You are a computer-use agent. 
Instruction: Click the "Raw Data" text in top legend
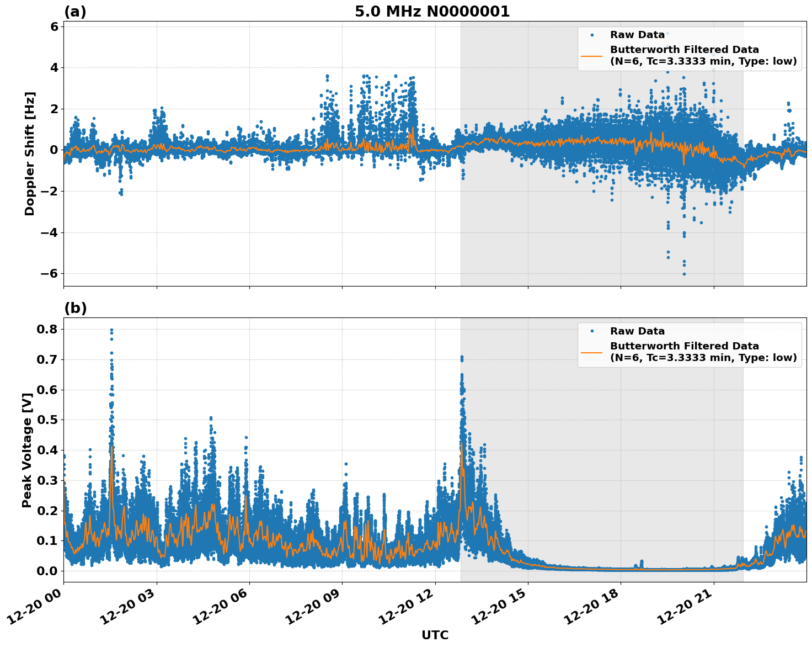pos(637,35)
